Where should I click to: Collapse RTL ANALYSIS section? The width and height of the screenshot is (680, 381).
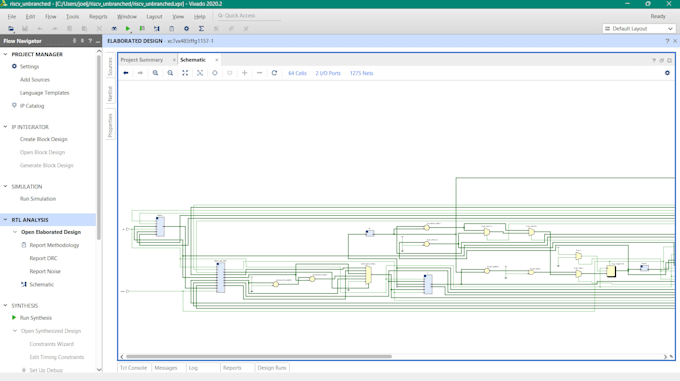(x=6, y=220)
